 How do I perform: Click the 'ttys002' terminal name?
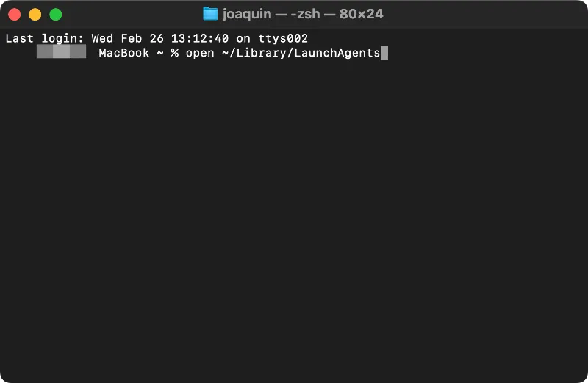click(x=283, y=39)
